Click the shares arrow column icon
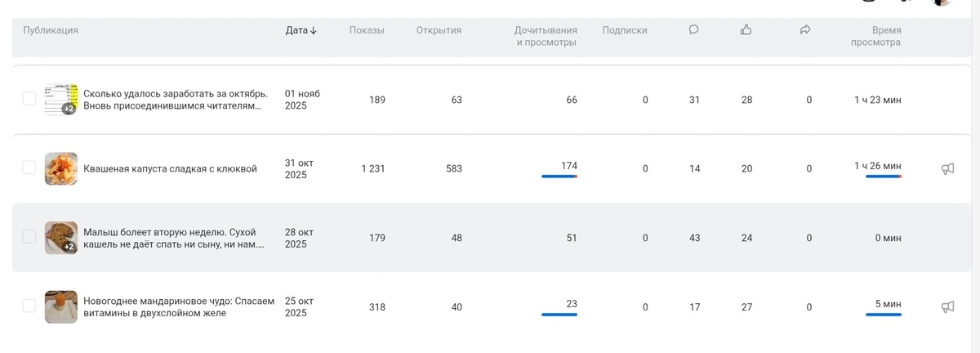The height and width of the screenshot is (353, 980). pyautogui.click(x=804, y=30)
